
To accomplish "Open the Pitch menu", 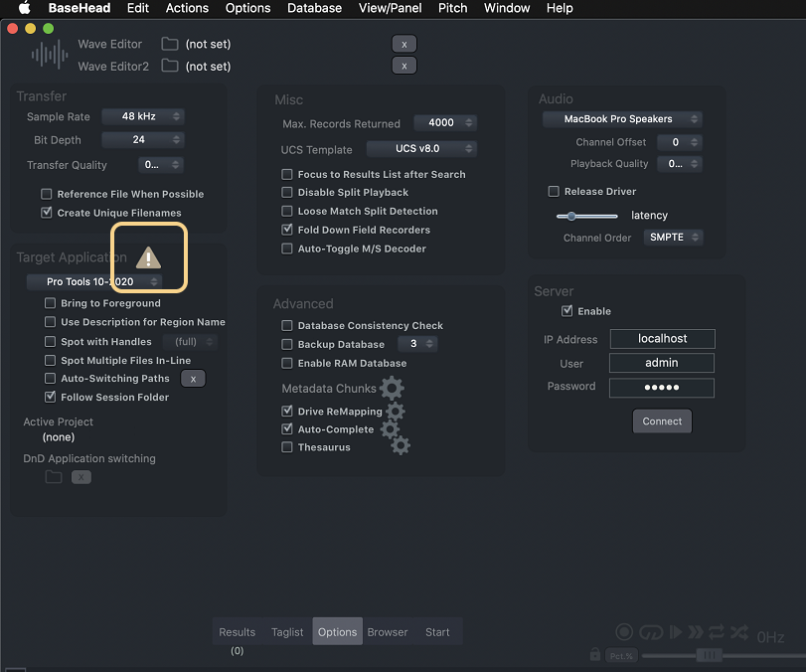I will 453,8.
